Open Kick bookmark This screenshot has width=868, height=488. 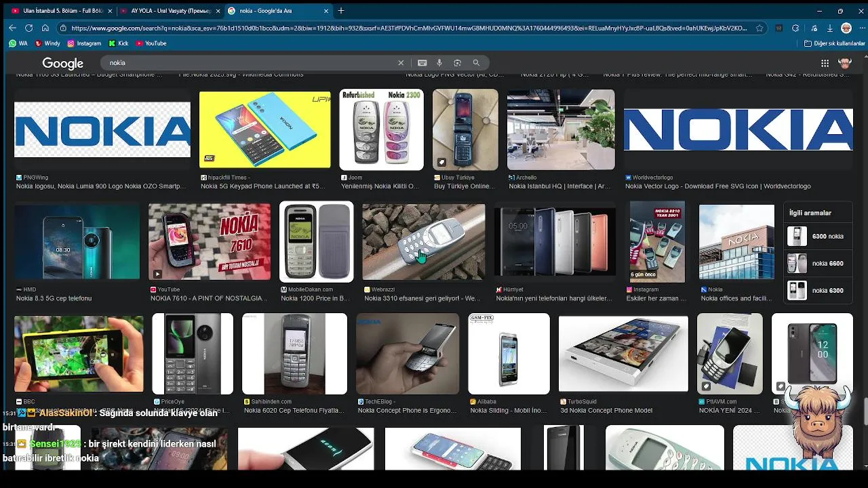click(x=118, y=43)
